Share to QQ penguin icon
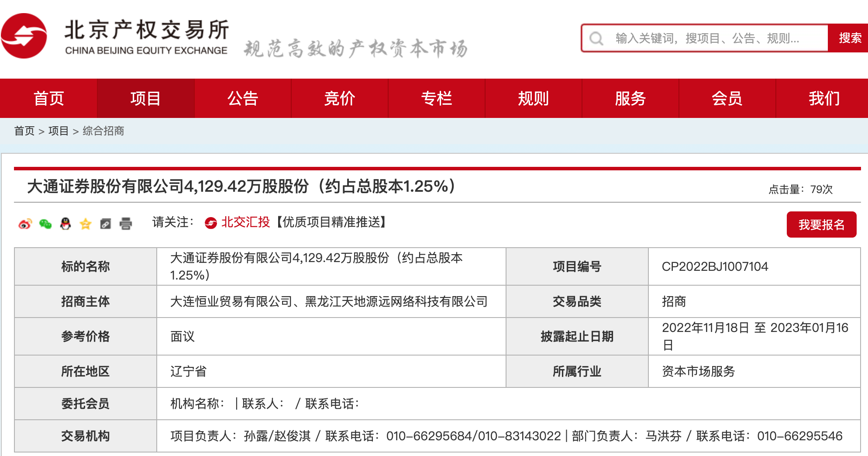 65,224
